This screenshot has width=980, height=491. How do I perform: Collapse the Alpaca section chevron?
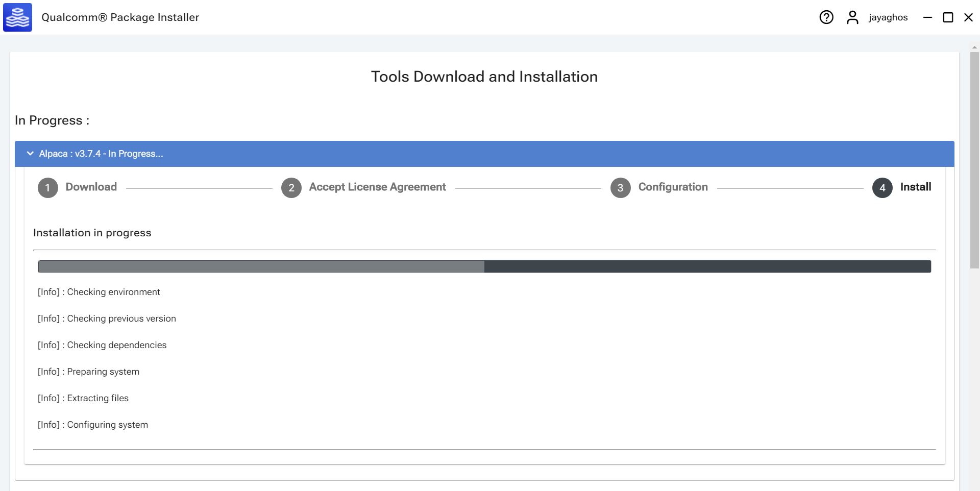click(30, 154)
